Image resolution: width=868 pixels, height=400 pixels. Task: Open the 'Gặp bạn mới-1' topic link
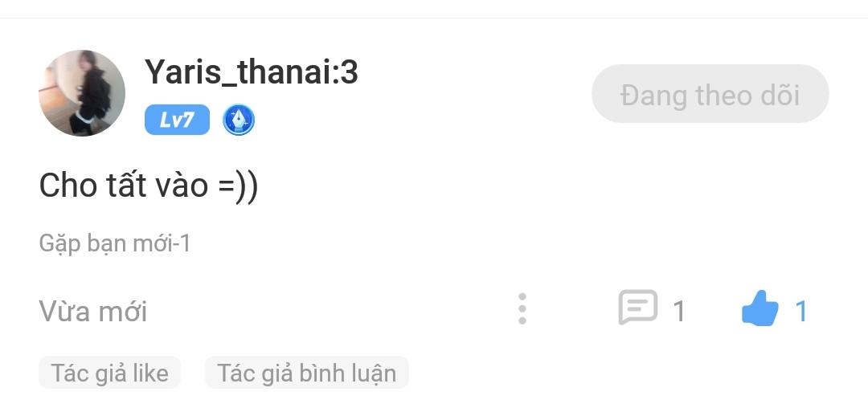click(x=115, y=243)
